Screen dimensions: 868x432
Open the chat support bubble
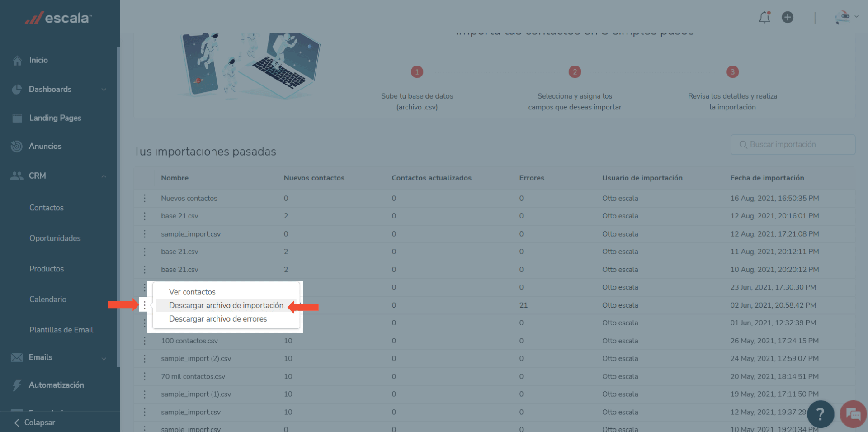[x=853, y=414]
